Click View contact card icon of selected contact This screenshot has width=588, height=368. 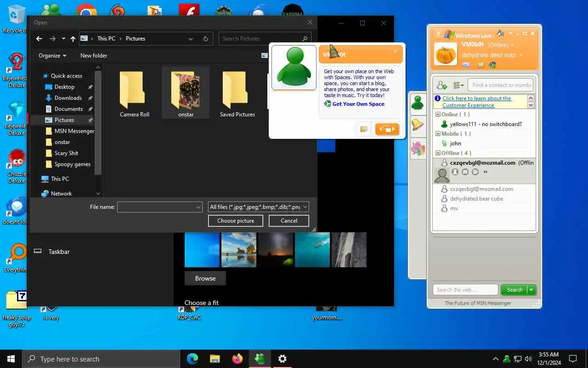click(455, 172)
